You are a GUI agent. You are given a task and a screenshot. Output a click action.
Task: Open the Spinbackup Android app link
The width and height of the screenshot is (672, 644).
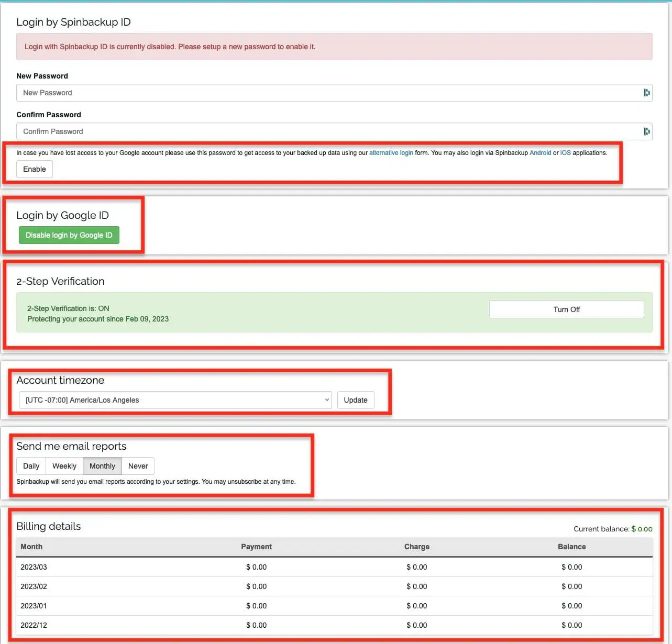(540, 153)
